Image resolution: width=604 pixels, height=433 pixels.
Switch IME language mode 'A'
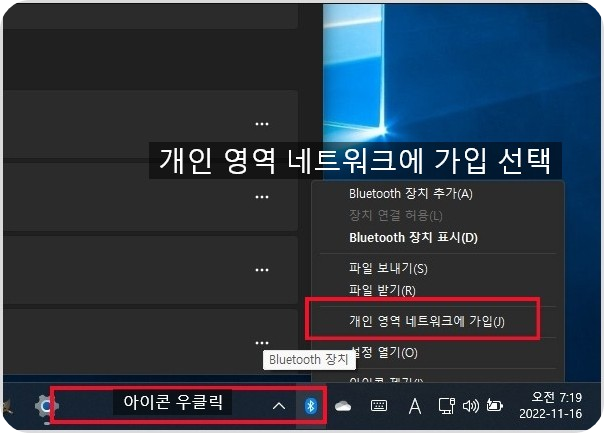pyautogui.click(x=414, y=406)
